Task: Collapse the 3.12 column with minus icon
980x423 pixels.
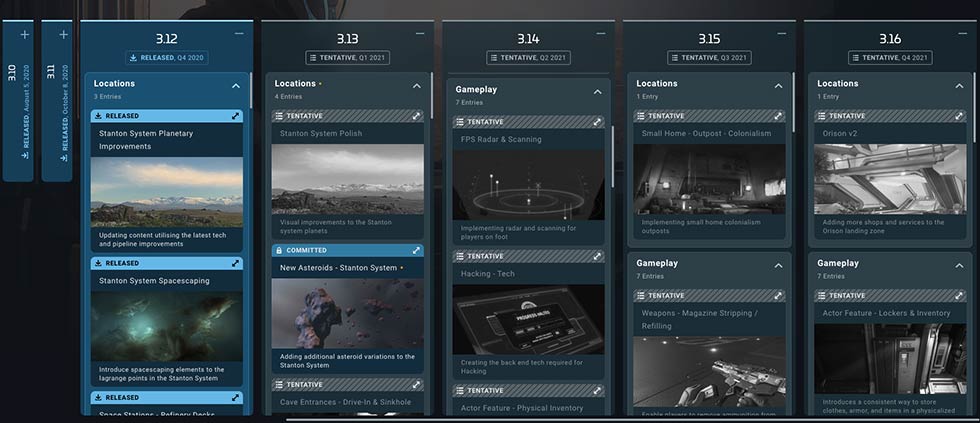Action: pos(239,33)
